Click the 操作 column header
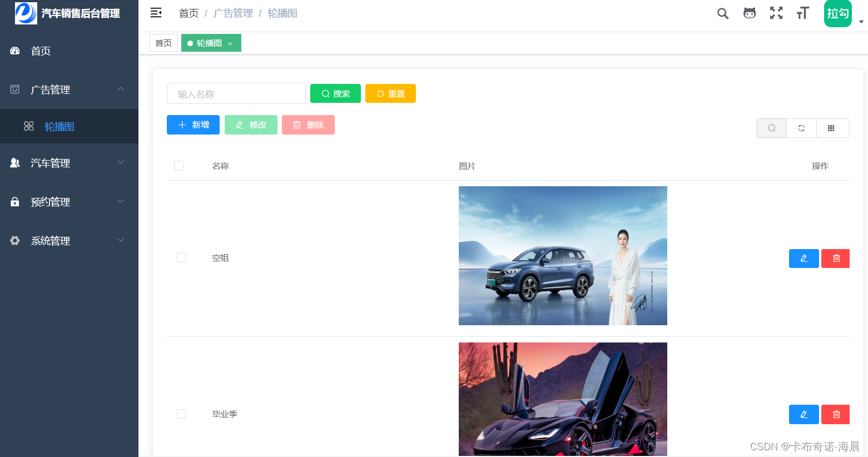 pyautogui.click(x=820, y=166)
